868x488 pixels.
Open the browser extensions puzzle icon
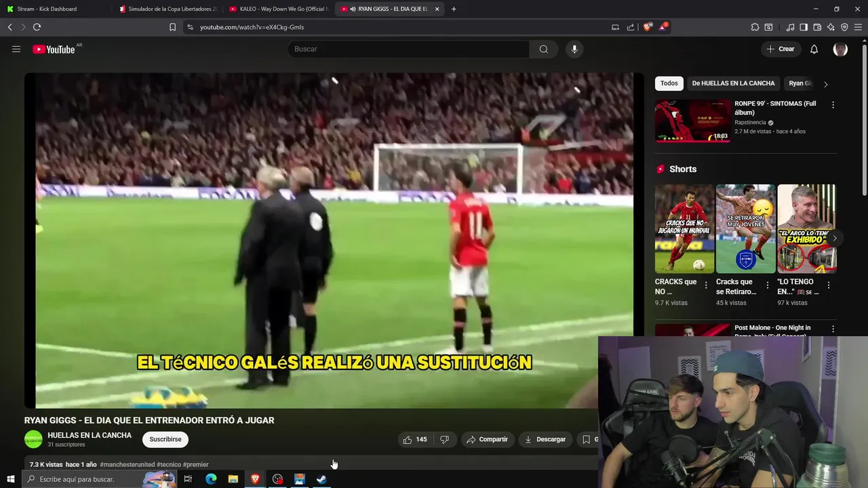[x=755, y=27]
